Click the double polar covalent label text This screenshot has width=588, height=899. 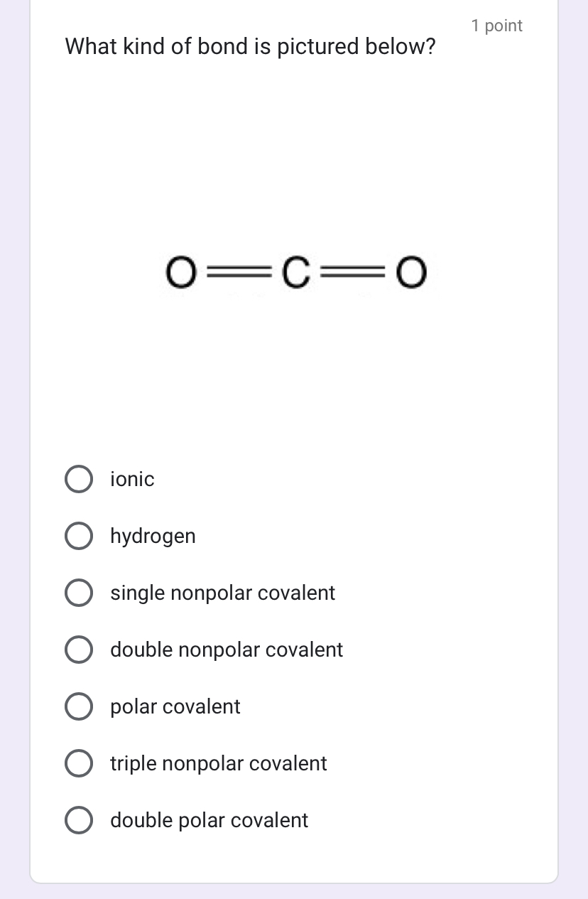[209, 820]
